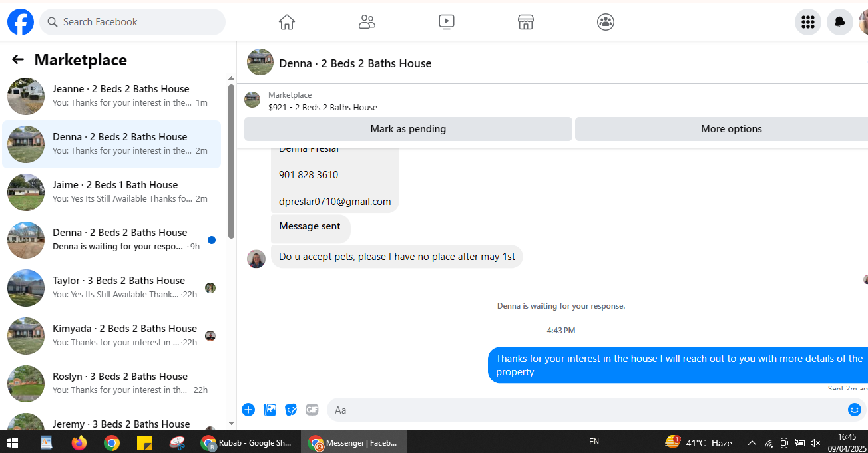
Task: Click the Search Facebook field
Action: pos(132,22)
